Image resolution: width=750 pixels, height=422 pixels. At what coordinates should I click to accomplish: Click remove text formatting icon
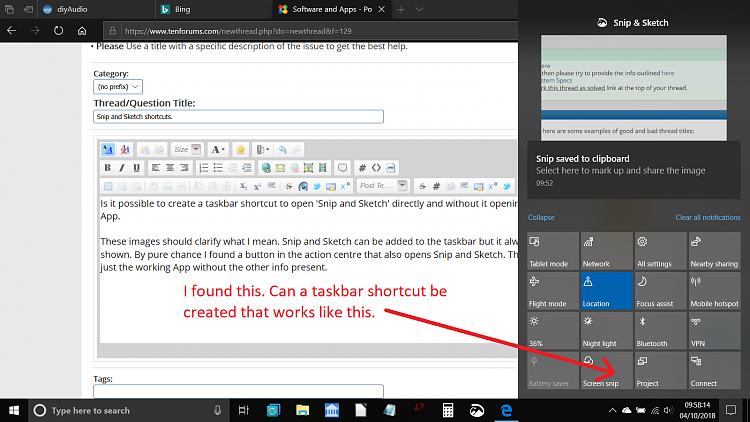tap(125, 150)
